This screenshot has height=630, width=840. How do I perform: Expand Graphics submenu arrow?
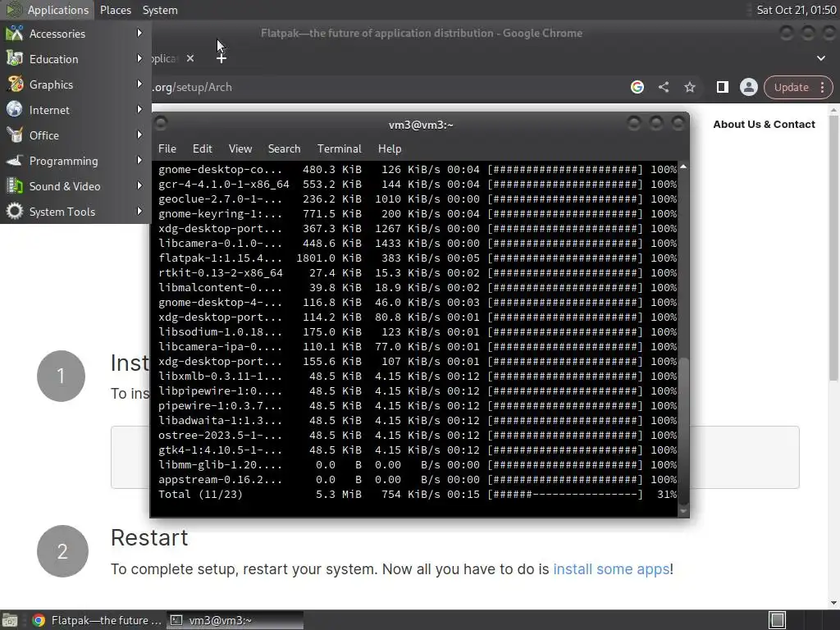139,84
